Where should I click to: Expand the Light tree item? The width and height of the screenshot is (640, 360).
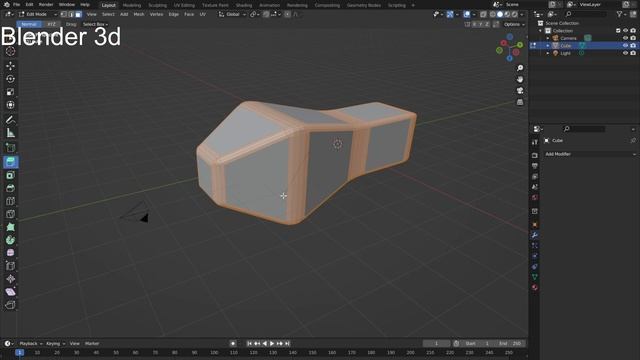[x=548, y=53]
